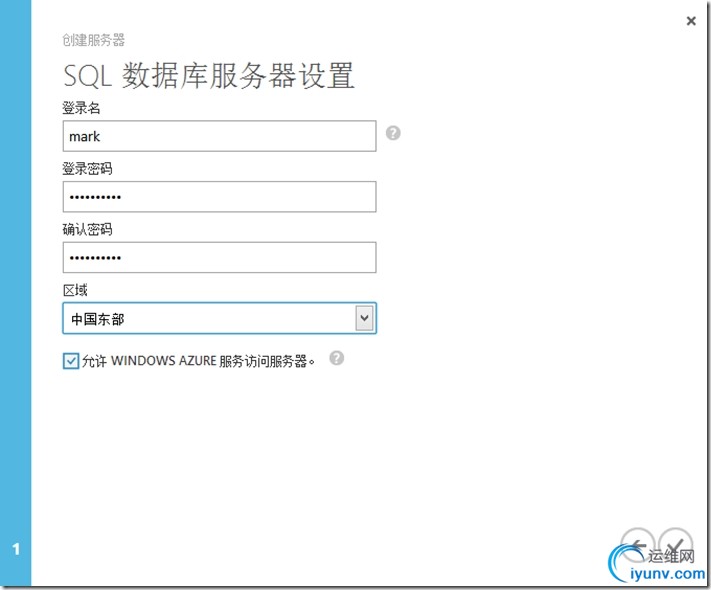The width and height of the screenshot is (711, 590).
Task: Click the login name field containing mark
Action: (x=219, y=136)
